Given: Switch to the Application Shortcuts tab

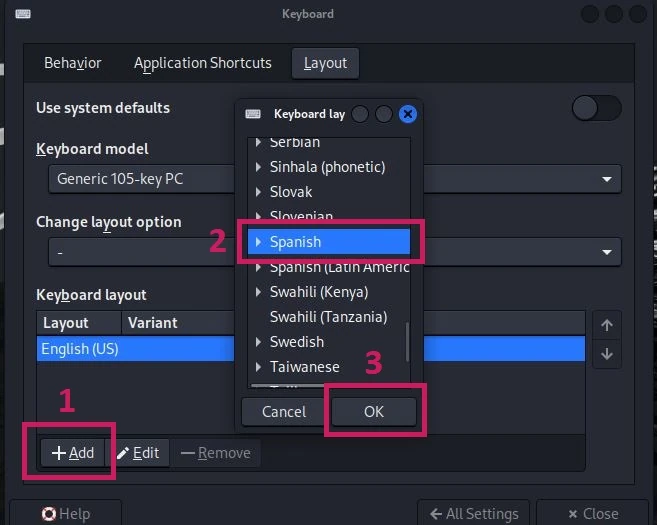Looking at the screenshot, I should (x=203, y=63).
